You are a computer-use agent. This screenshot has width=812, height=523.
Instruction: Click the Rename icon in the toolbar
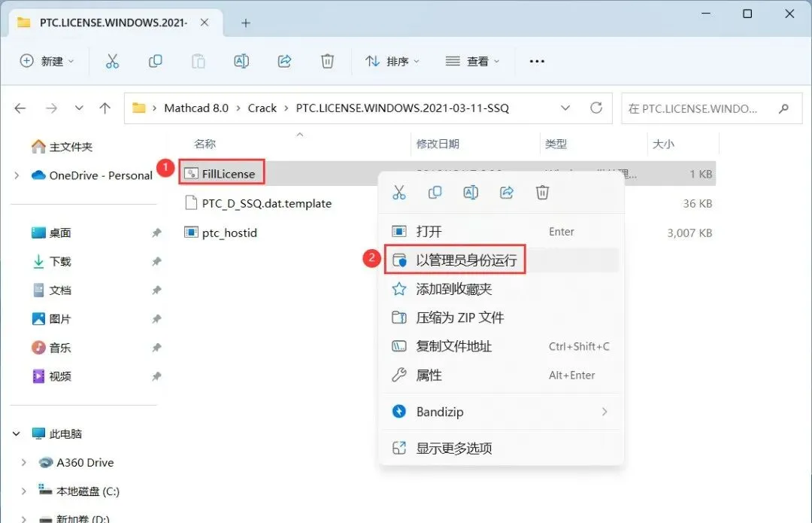pyautogui.click(x=241, y=61)
